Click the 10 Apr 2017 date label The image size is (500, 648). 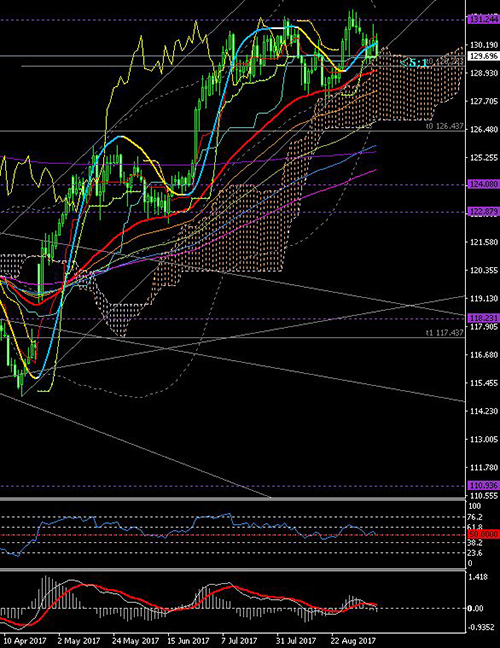click(x=22, y=641)
